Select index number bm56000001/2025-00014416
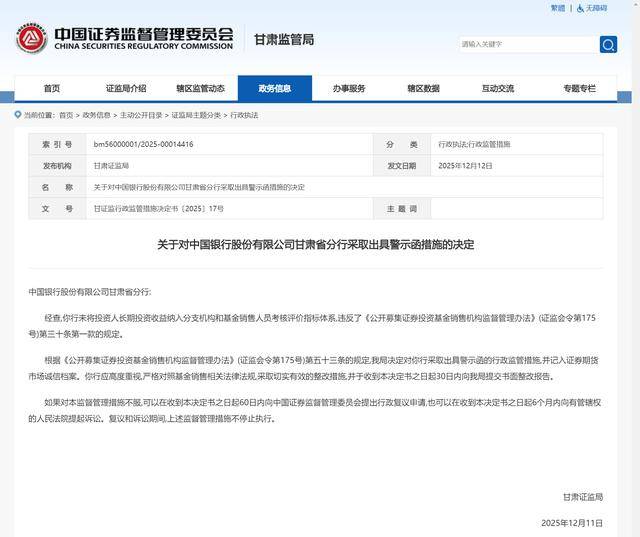Viewport: 640px width, 537px height. (143, 144)
